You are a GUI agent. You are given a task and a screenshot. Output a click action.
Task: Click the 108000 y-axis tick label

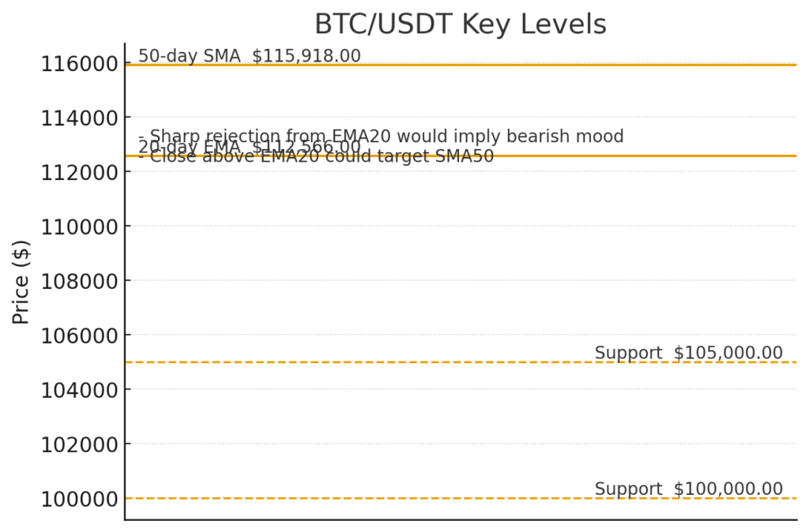point(80,282)
